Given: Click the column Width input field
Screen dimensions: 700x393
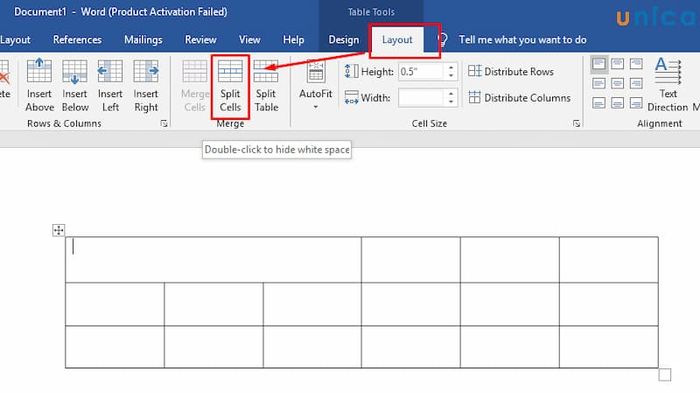Looking at the screenshot, I should (x=421, y=97).
